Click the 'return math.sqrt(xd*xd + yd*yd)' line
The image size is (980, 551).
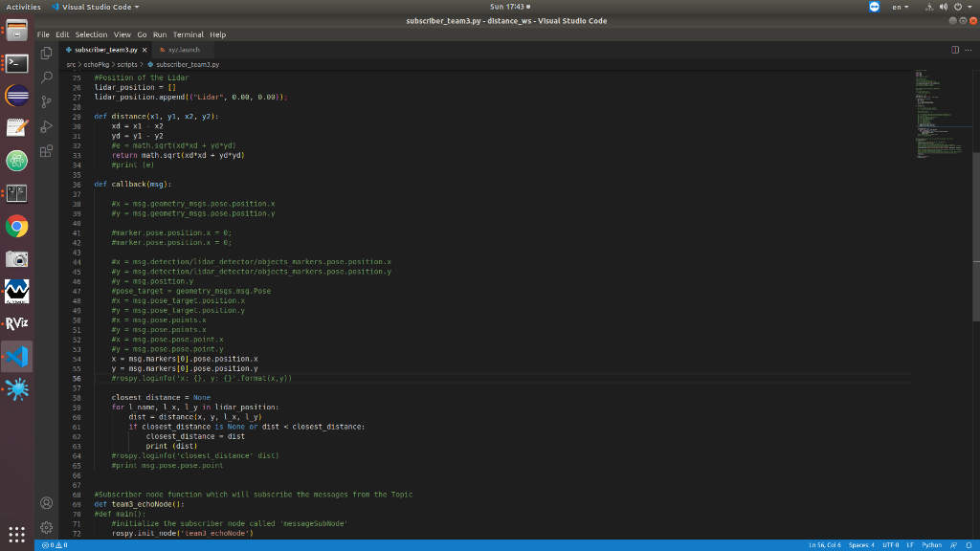178,155
